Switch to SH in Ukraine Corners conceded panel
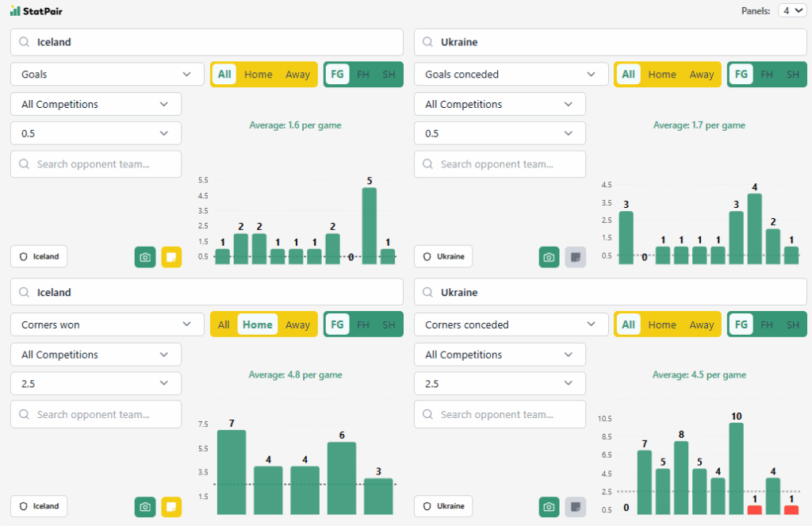 tap(792, 324)
